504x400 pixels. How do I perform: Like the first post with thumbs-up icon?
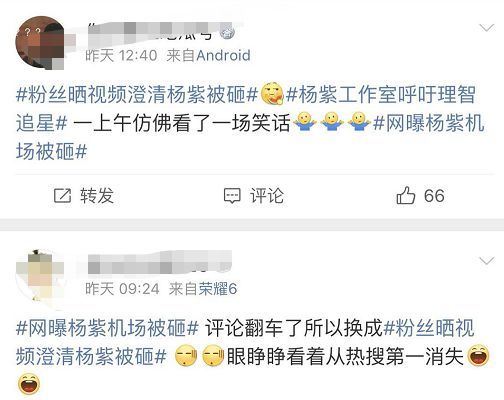click(406, 195)
